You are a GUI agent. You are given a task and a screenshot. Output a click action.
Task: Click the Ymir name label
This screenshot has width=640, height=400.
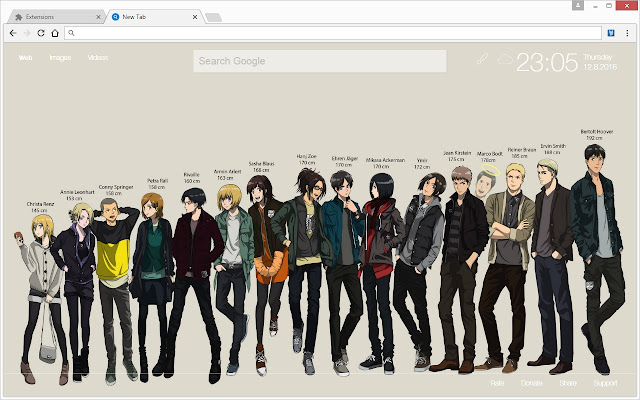[422, 160]
